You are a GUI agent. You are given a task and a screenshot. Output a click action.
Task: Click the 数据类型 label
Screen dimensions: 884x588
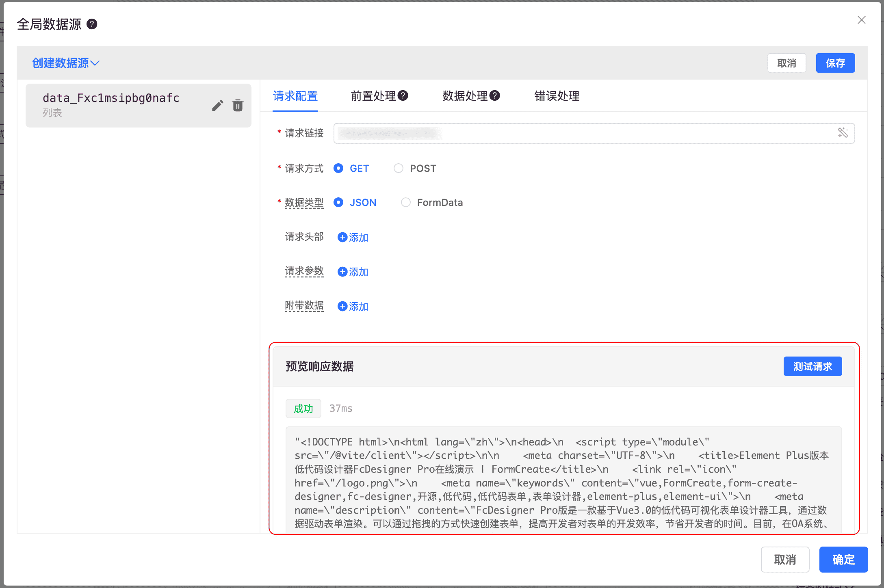pyautogui.click(x=304, y=203)
